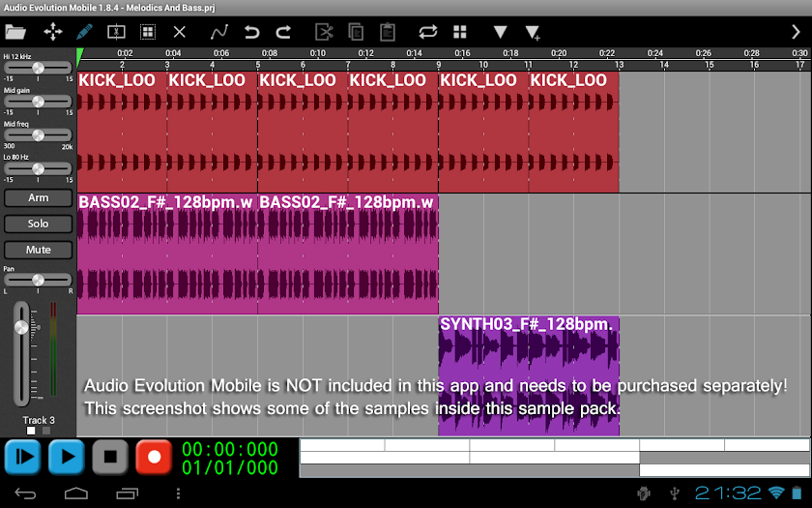Click the white square under Track 3

[x=31, y=431]
